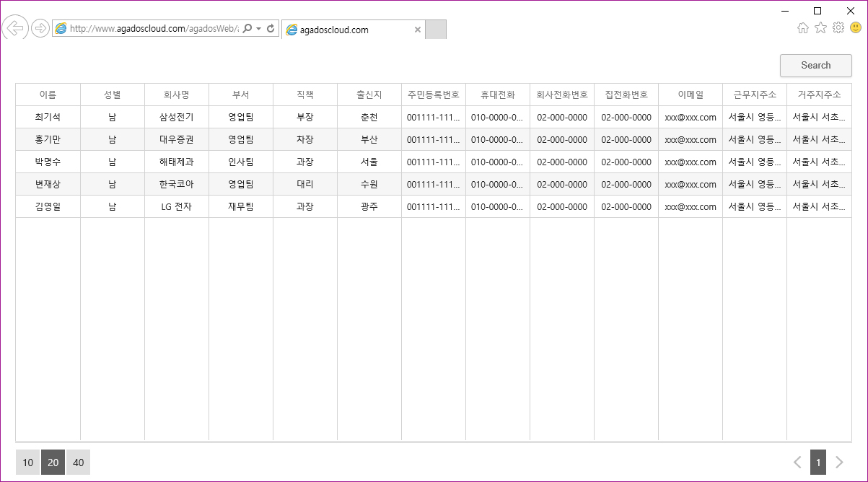Go forward using browser forward arrow
The height and width of the screenshot is (482, 868).
pyautogui.click(x=40, y=28)
